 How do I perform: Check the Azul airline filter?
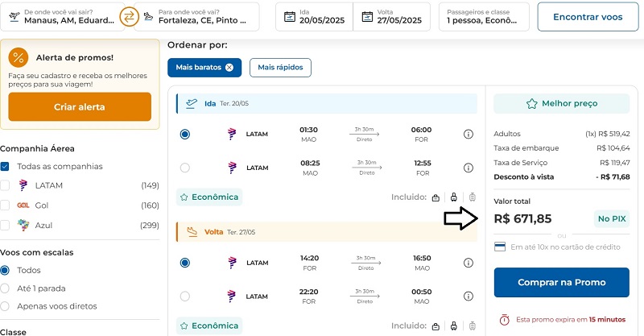coord(5,226)
